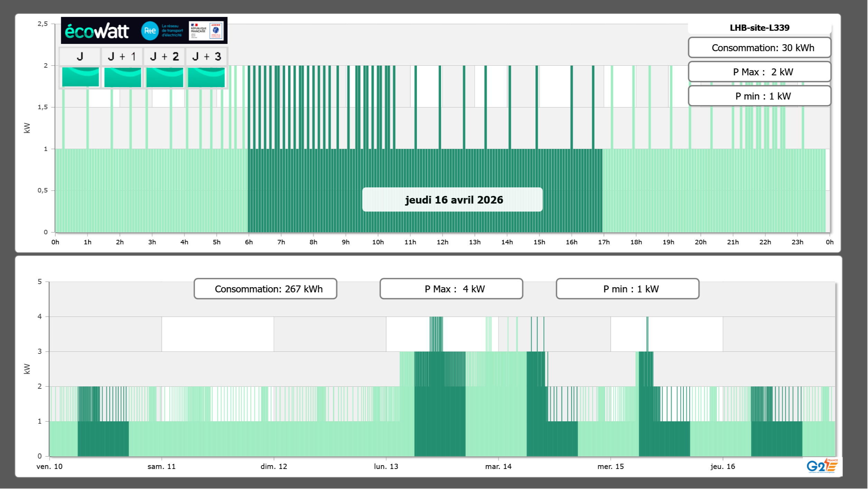Click the RTE round logo

click(150, 31)
